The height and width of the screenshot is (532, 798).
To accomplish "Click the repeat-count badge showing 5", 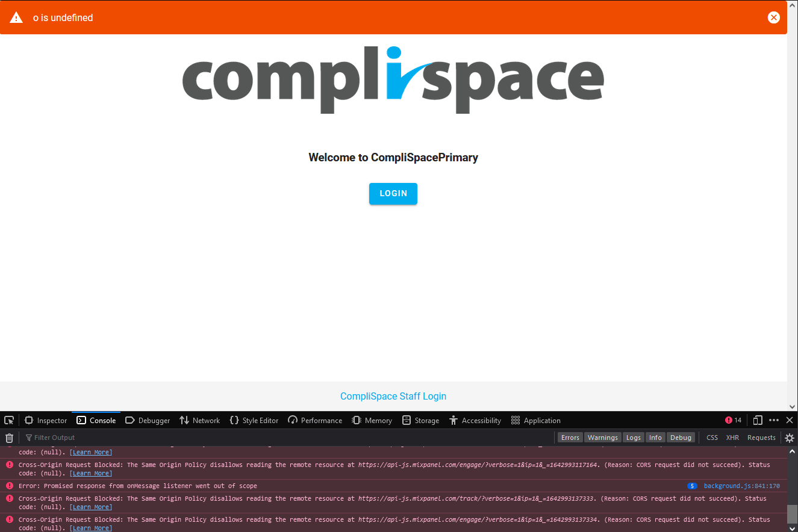I will 693,486.
